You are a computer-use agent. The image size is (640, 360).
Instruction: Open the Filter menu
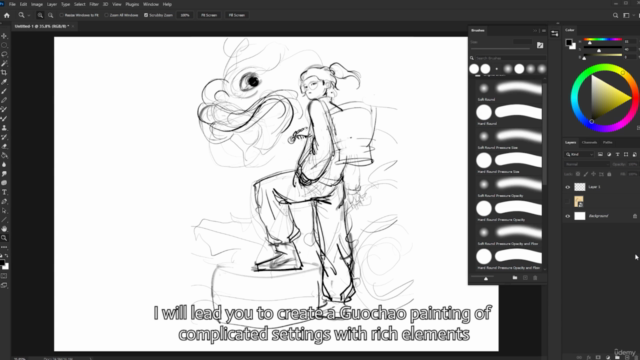point(94,4)
